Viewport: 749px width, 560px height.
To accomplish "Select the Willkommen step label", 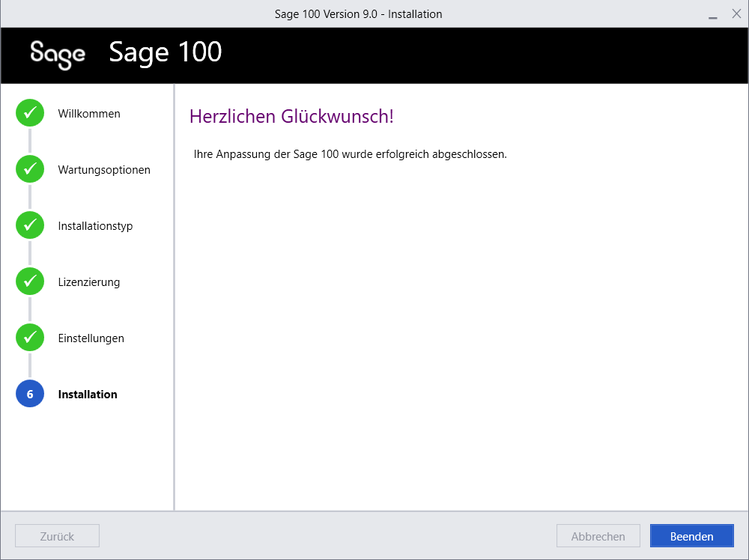I will tap(89, 114).
